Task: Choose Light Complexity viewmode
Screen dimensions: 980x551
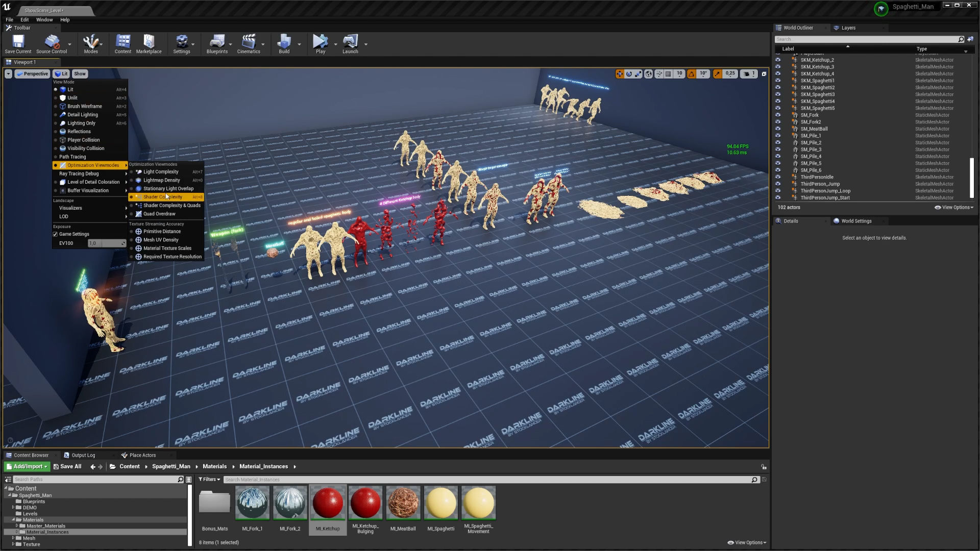Action: tap(166, 172)
